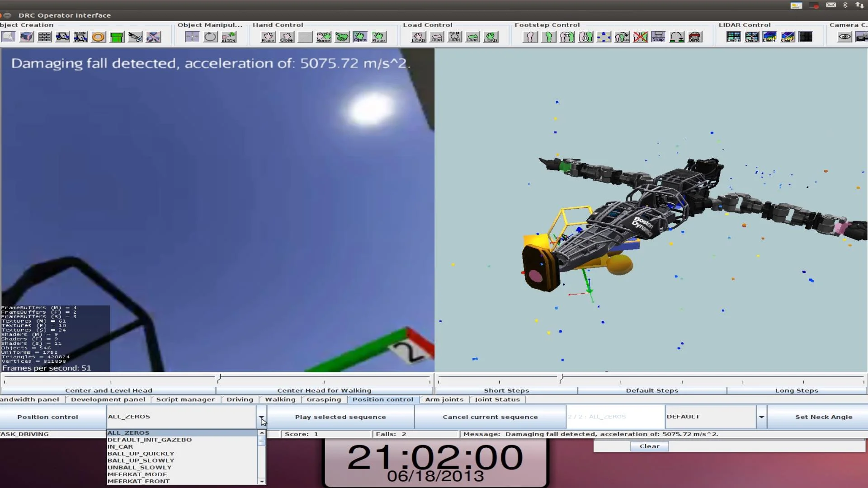Click the Blind icon in Footstep Control
The image size is (868, 488).
[x=695, y=37]
